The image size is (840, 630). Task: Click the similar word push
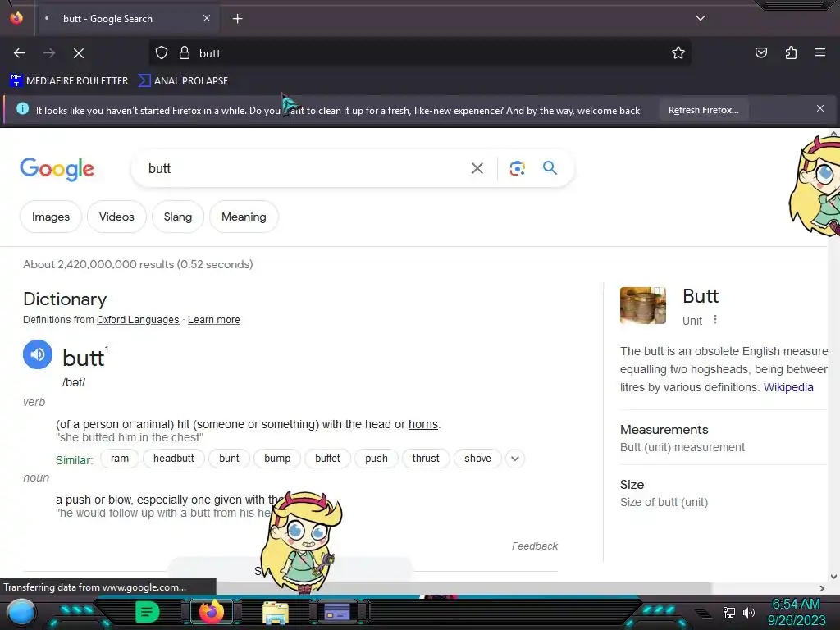click(x=377, y=459)
